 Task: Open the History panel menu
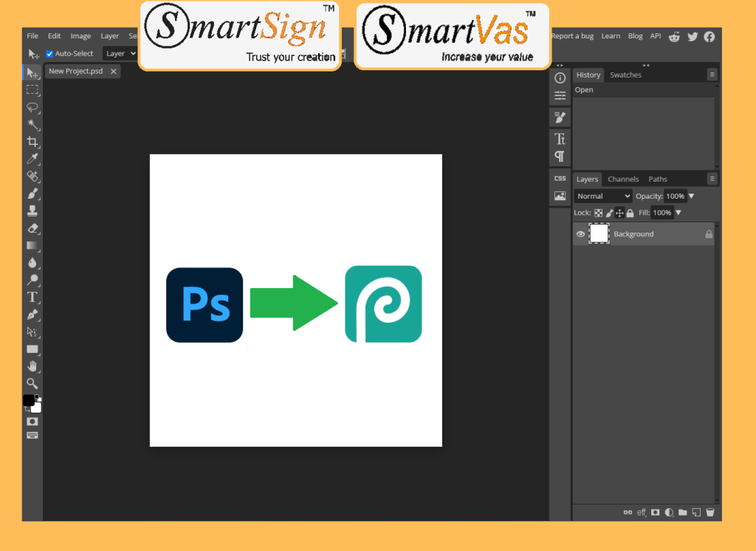pyautogui.click(x=712, y=75)
